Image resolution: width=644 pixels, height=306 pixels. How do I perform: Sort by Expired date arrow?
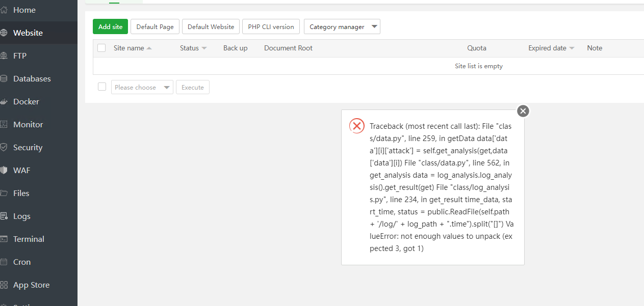click(572, 48)
